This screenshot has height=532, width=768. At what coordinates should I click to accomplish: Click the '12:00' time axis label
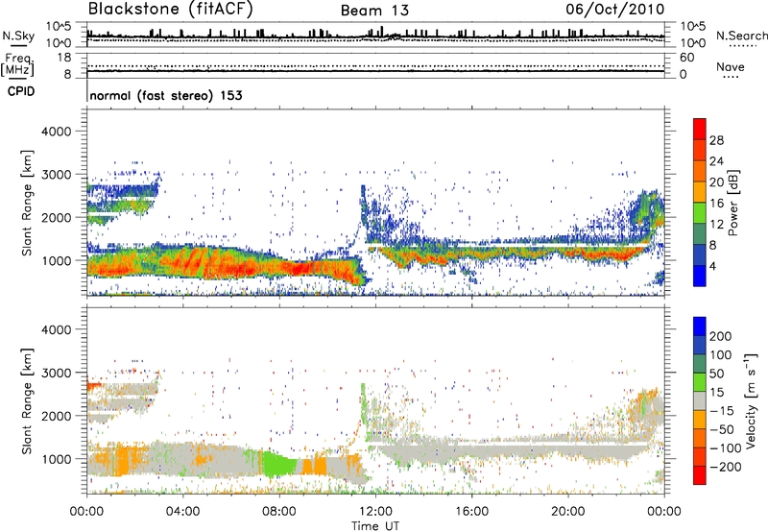point(375,512)
